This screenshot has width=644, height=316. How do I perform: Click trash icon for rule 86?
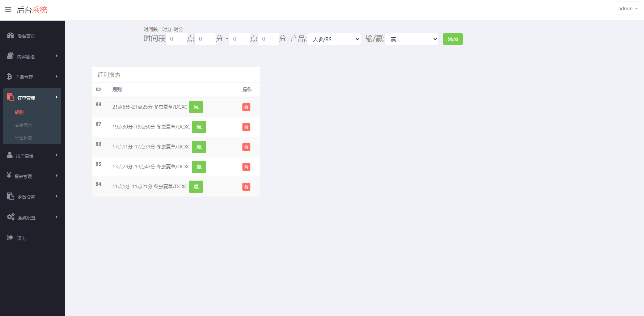[246, 147]
